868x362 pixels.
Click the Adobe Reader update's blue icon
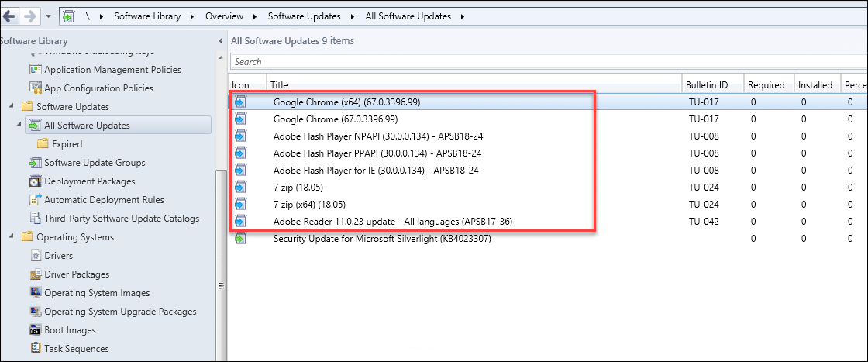240,222
